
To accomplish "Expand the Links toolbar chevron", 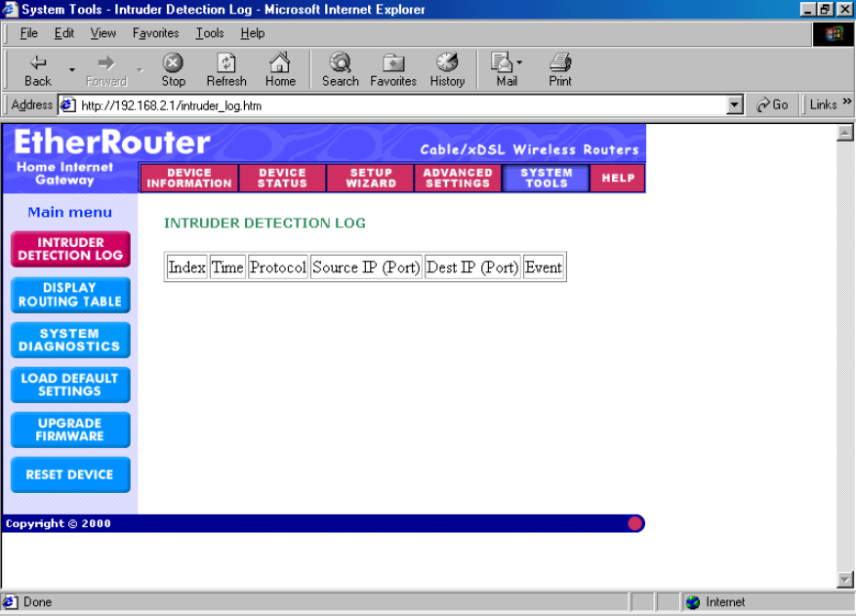I will point(846,102).
